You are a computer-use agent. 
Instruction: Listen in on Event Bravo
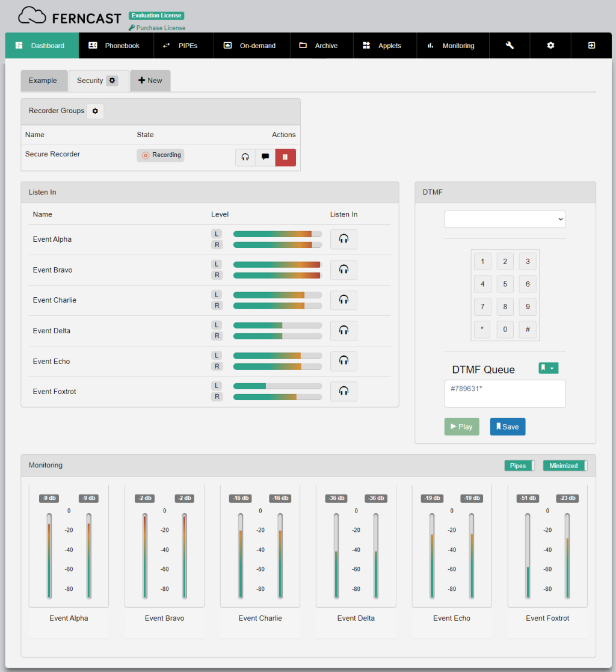coord(343,270)
